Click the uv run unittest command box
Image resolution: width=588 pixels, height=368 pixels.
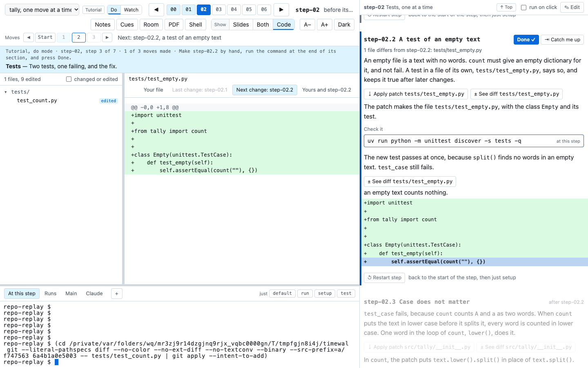[474, 141]
